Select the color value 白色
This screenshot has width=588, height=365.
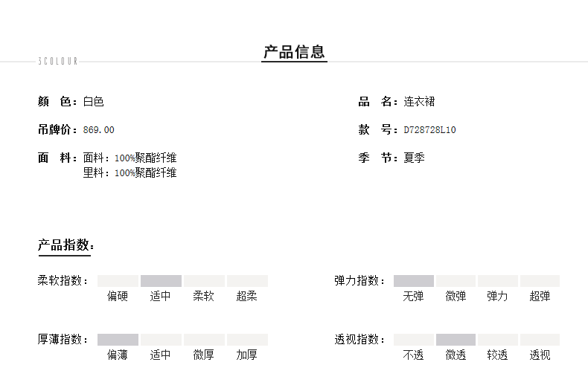[93, 101]
